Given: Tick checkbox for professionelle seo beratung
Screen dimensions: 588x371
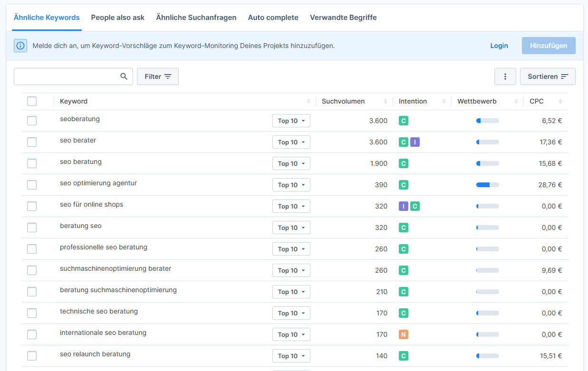Looking at the screenshot, I should pos(32,249).
